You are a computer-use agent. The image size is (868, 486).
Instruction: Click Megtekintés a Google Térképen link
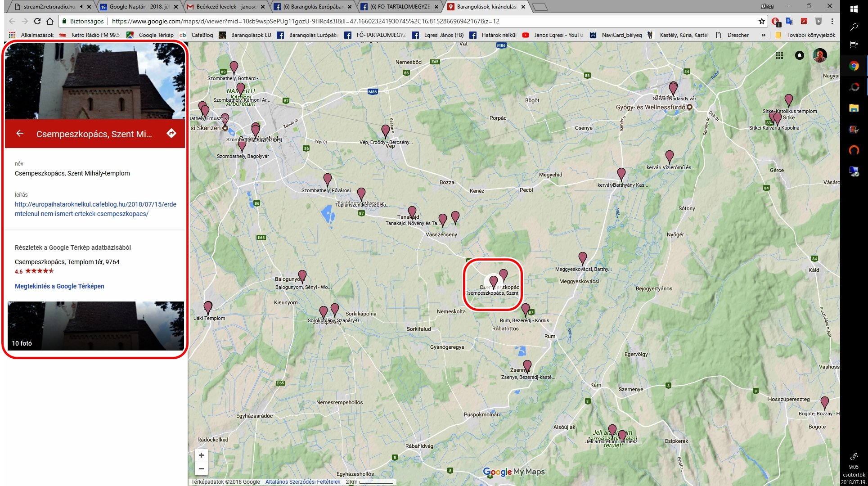tap(59, 286)
